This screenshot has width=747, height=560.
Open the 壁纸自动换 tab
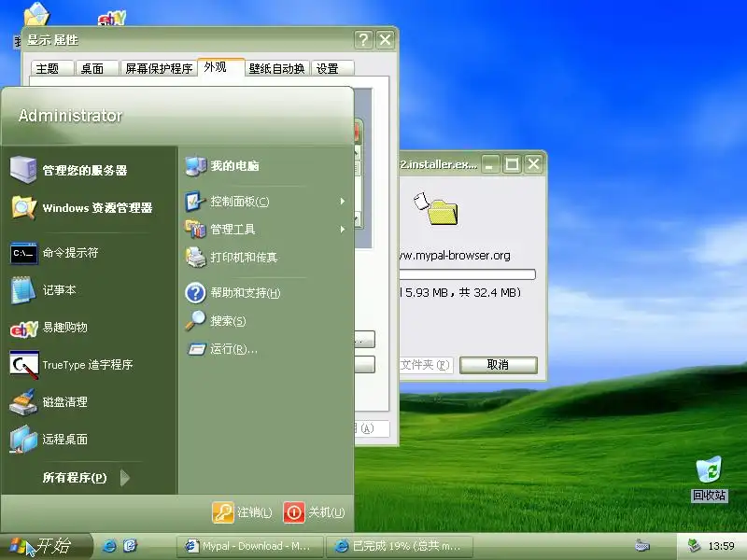[277, 68]
